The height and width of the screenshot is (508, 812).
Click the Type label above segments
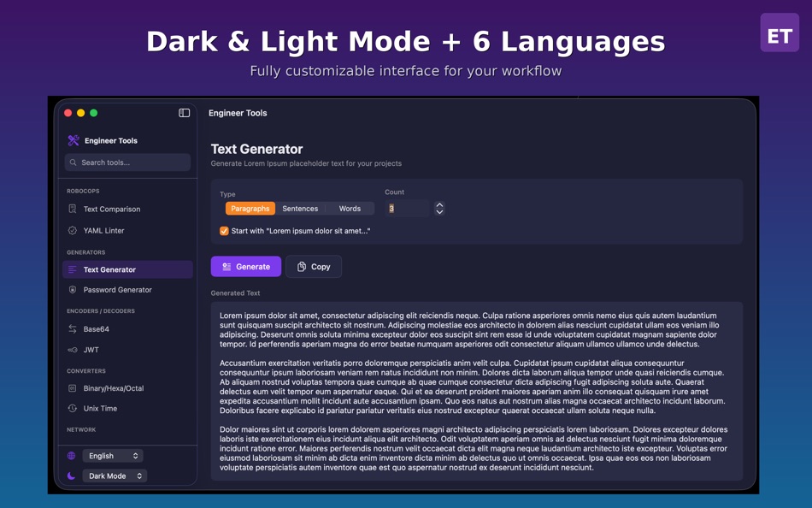pos(227,194)
